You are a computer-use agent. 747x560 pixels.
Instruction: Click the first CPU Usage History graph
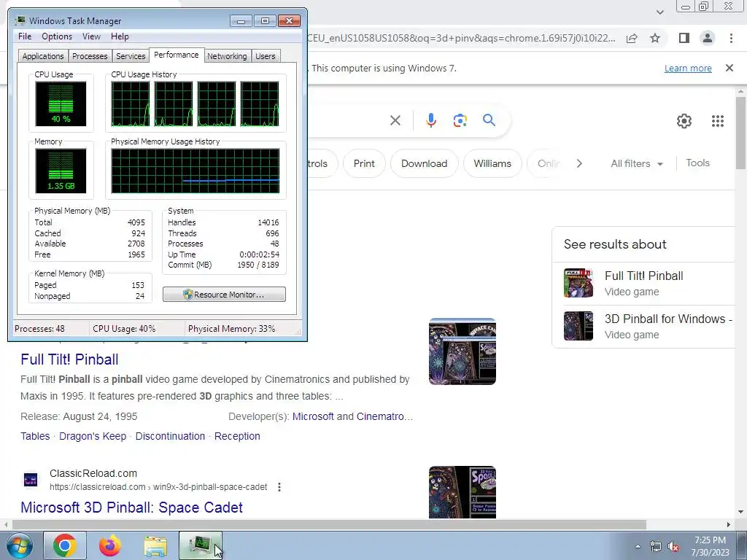pyautogui.click(x=130, y=104)
